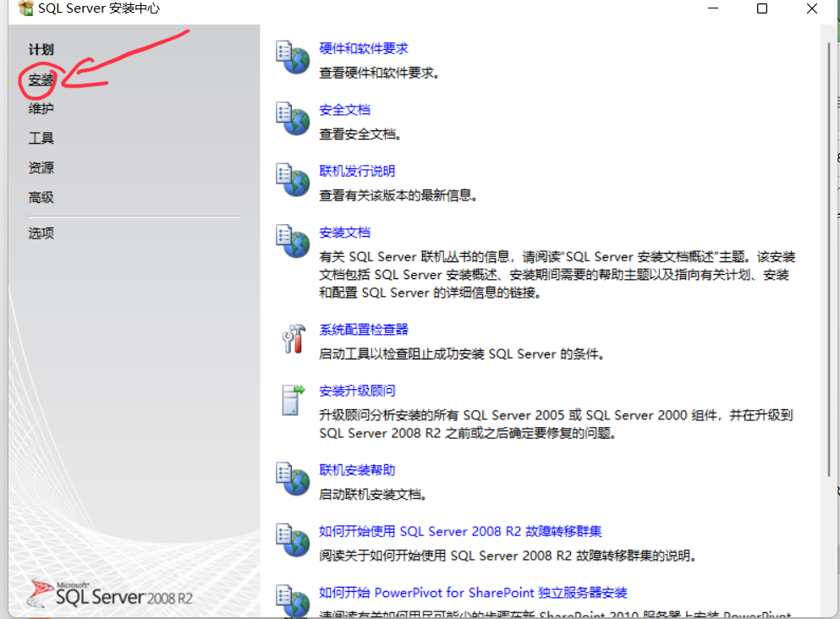Select 计划 in the left sidebar
Screen dimensions: 840x619
[41, 50]
